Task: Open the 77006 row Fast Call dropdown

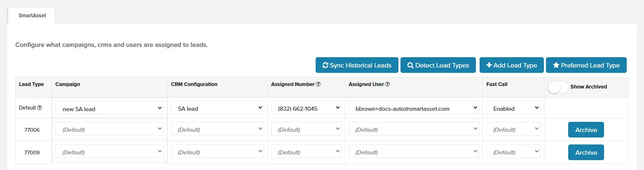Action: [513, 129]
